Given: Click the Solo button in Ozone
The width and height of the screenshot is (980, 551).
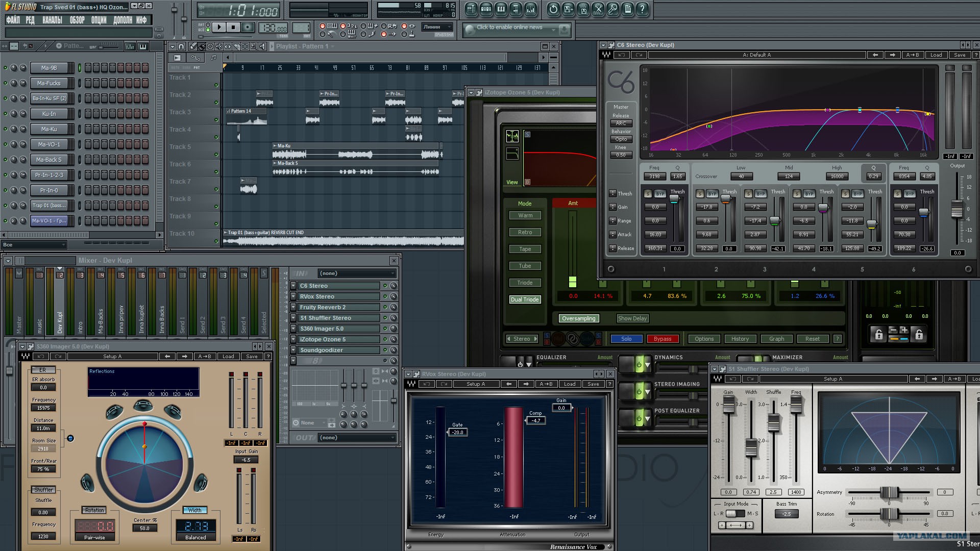Looking at the screenshot, I should point(626,339).
